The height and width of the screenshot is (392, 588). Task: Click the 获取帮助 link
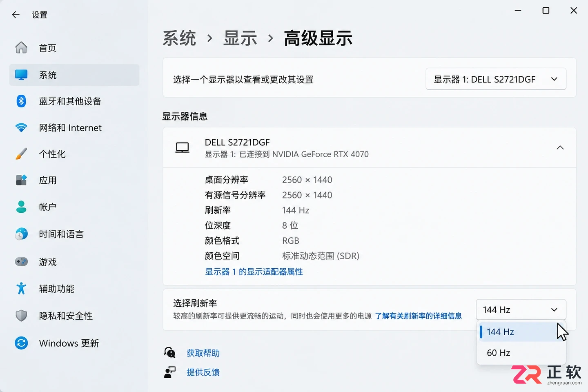tap(203, 353)
